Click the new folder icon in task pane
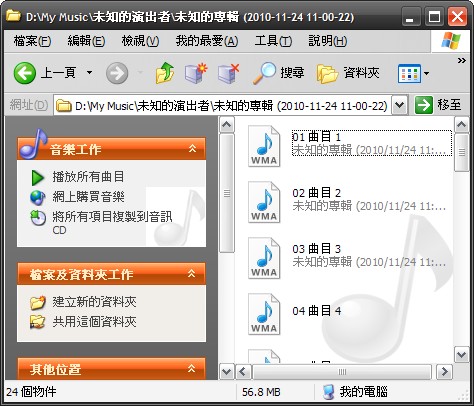 point(38,302)
